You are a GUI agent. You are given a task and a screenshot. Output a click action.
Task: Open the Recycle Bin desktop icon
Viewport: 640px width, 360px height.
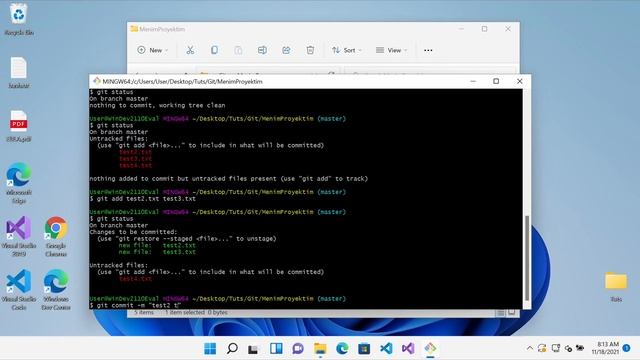[19, 20]
